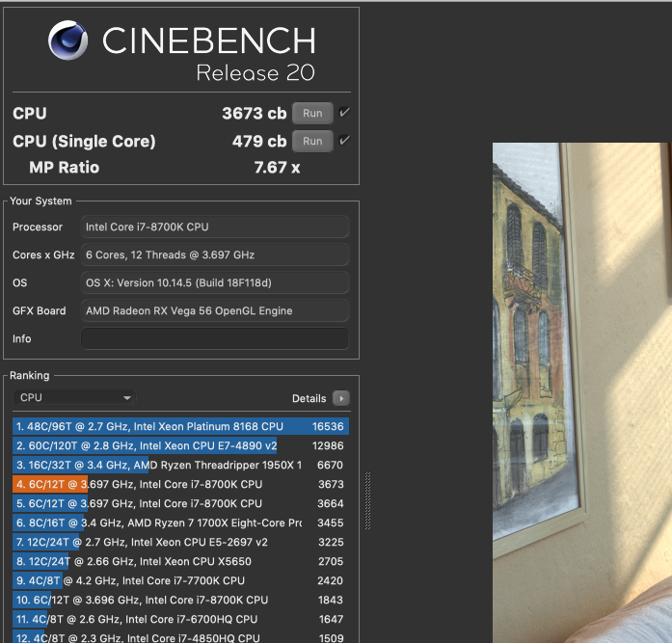Select ranking row 9 Core i7-7700K

pos(180,580)
